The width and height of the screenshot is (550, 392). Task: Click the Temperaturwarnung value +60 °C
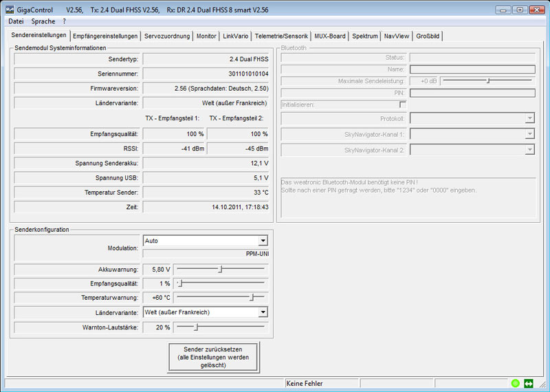pyautogui.click(x=161, y=298)
